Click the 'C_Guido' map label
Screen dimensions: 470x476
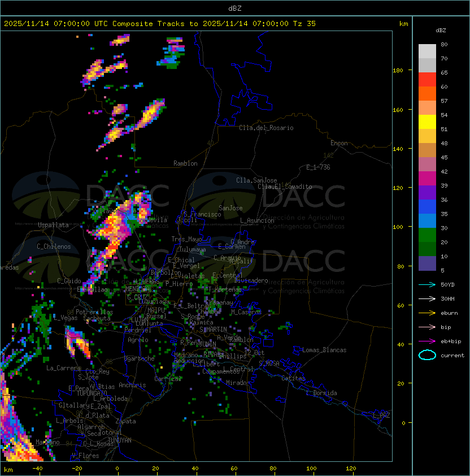coord(69,281)
